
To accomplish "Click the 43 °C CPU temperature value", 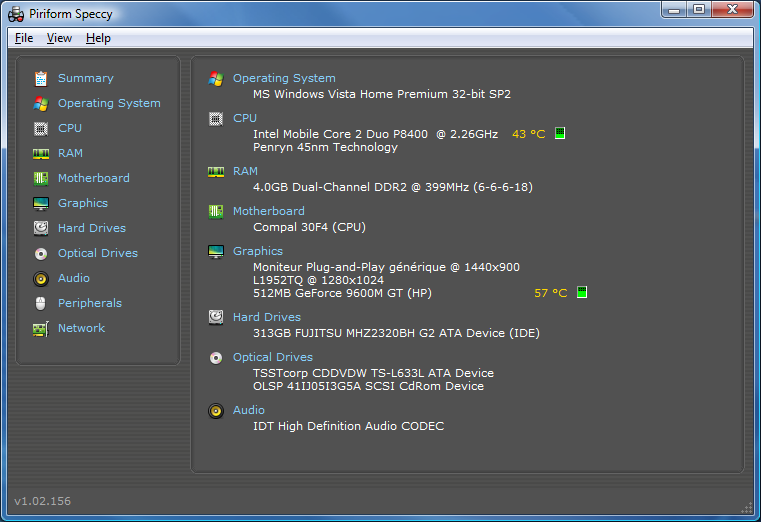I will pyautogui.click(x=529, y=134).
